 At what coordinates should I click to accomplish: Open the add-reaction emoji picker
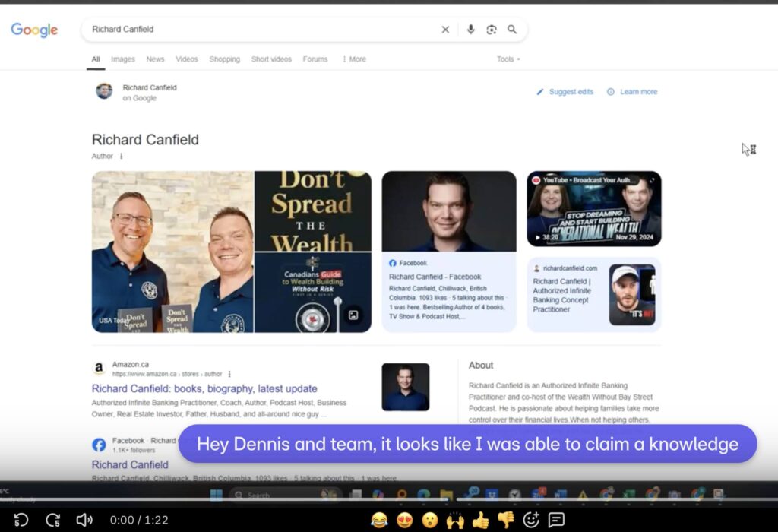click(531, 520)
